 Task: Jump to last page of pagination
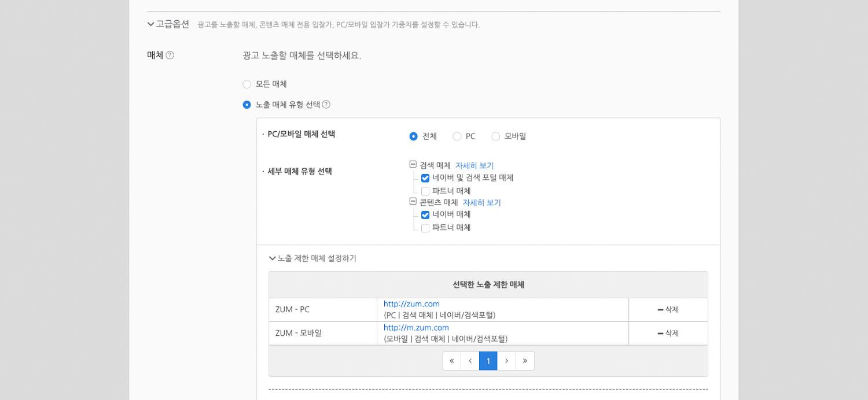click(x=525, y=361)
